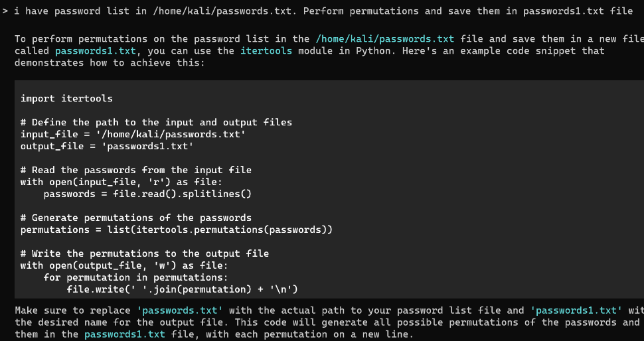
Task: Click the import itertools code line
Action: tap(66, 98)
